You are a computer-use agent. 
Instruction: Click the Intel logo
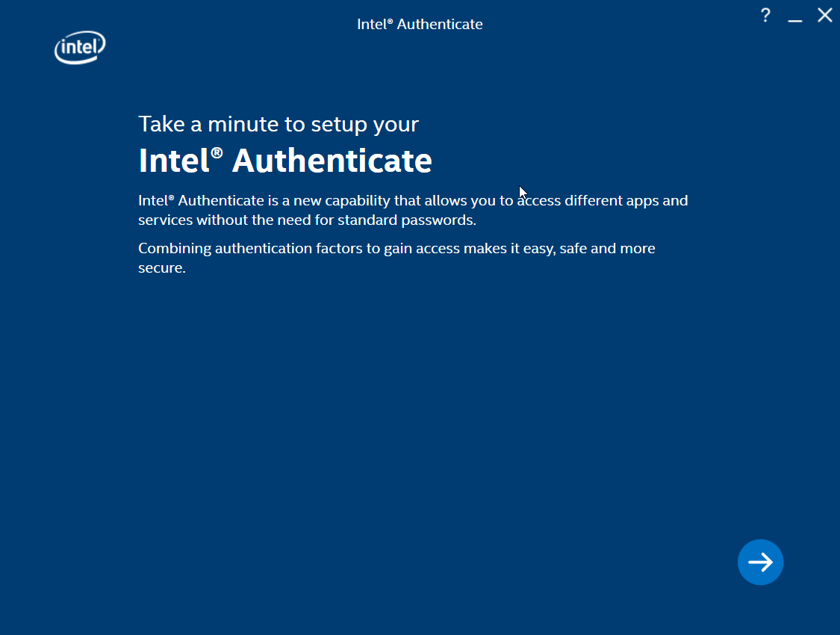(80, 47)
